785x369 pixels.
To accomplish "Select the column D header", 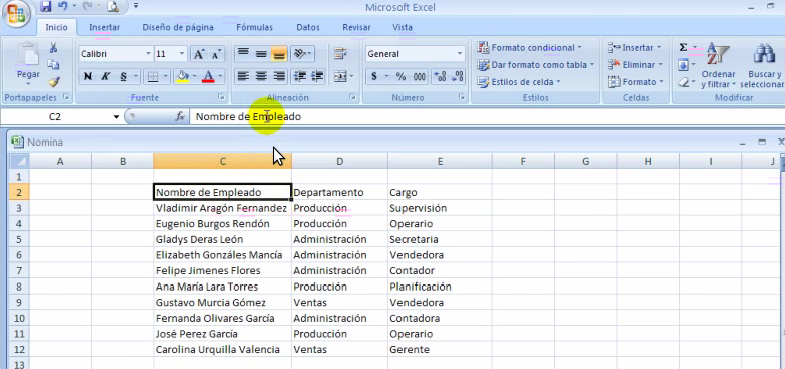I will 339,161.
